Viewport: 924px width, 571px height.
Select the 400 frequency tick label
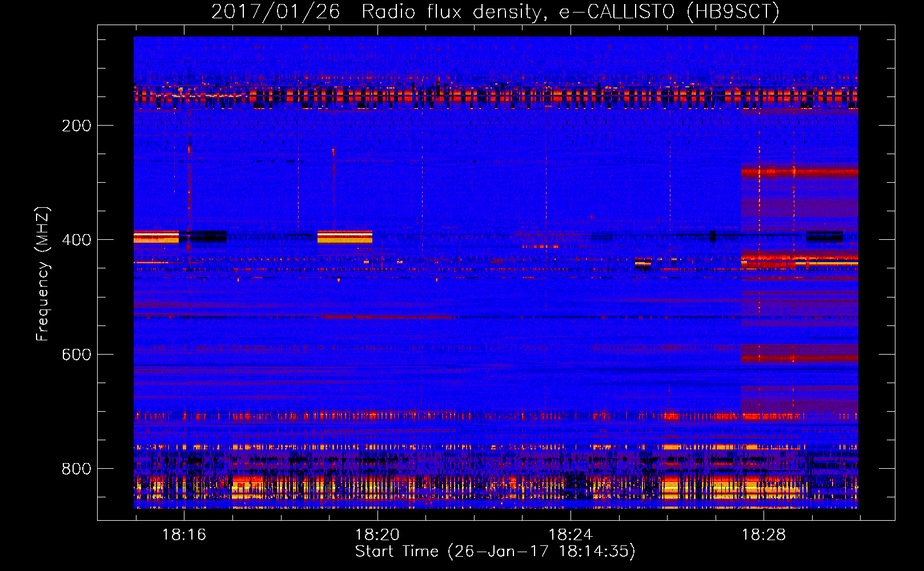point(77,240)
